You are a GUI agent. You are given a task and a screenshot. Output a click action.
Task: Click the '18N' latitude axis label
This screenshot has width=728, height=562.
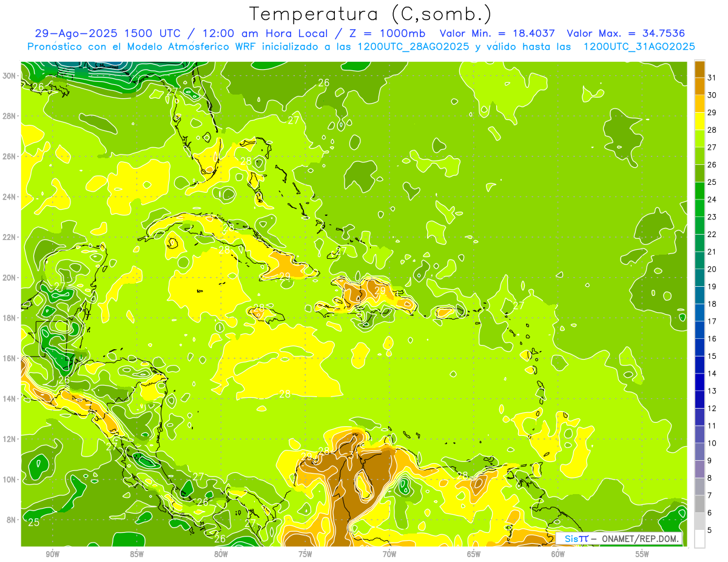click(x=9, y=318)
